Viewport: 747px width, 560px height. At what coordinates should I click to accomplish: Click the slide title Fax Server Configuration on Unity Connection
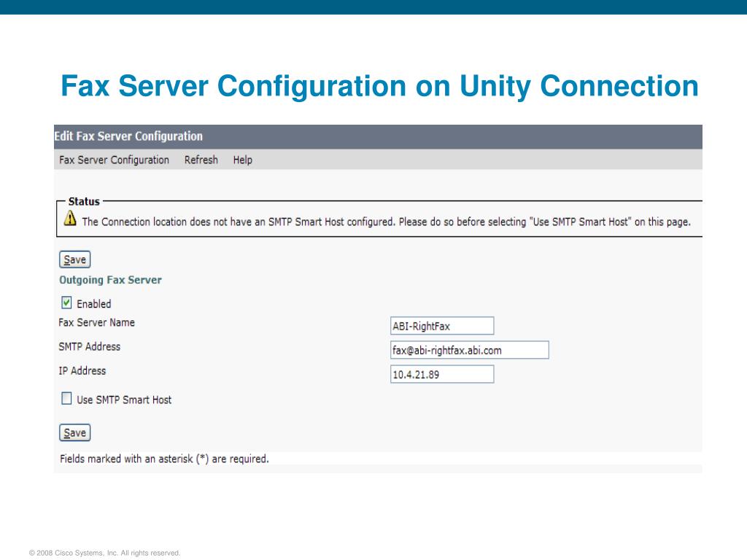[379, 86]
